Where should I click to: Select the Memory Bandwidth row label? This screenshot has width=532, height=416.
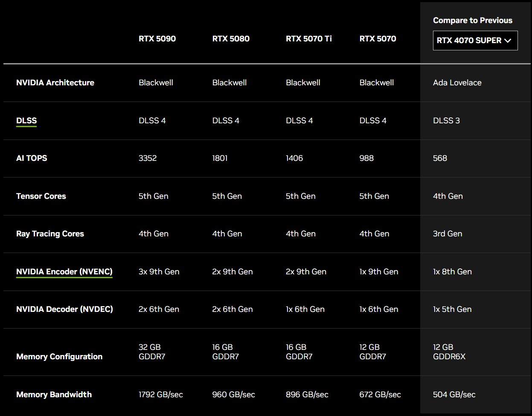pos(54,395)
